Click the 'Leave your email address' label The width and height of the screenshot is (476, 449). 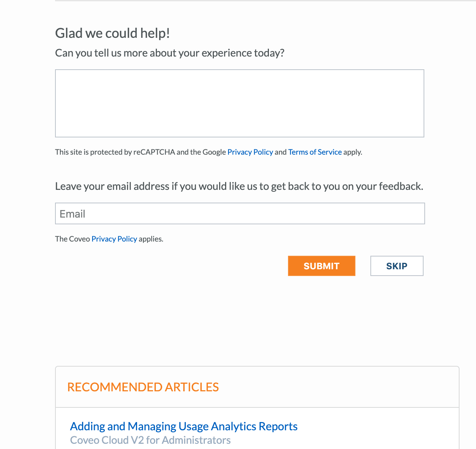[239, 186]
